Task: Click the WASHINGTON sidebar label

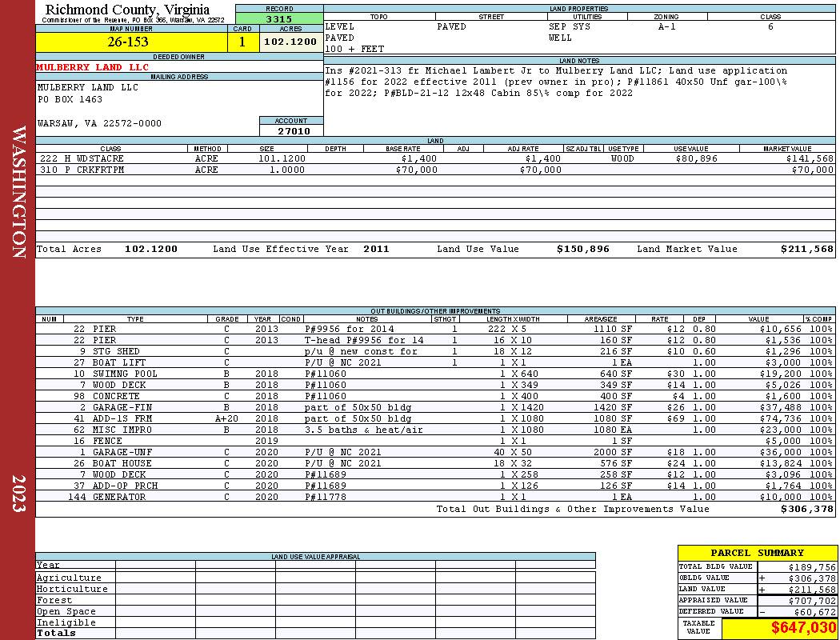Action: tap(18, 192)
